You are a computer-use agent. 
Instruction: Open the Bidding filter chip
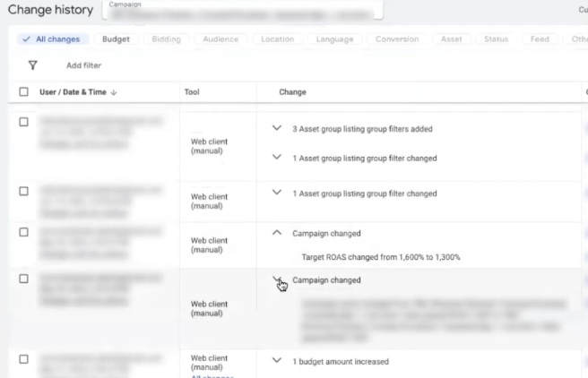(x=166, y=39)
